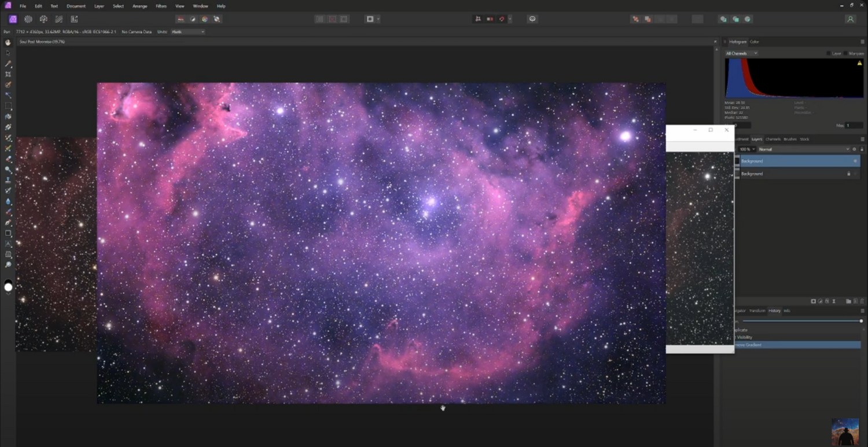Switch to the Channels tab
868x447 pixels.
[773, 139]
